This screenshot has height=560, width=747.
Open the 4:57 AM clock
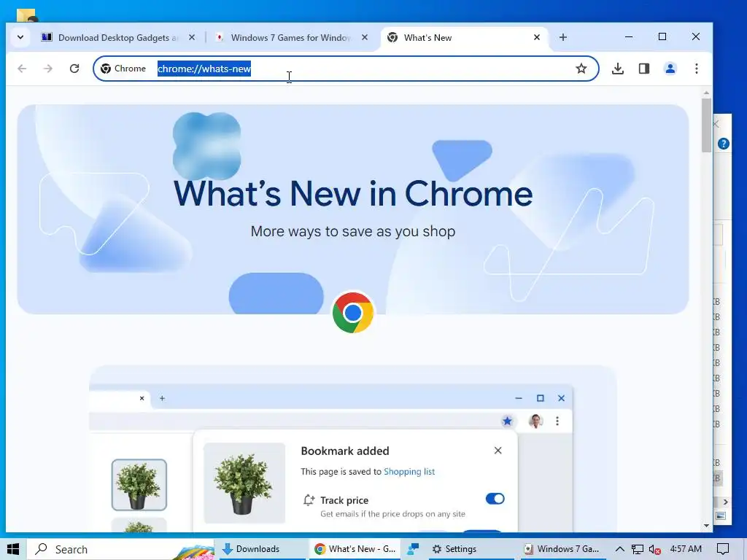[x=686, y=549]
